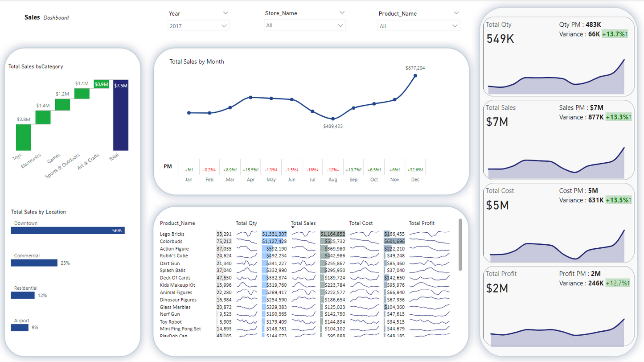Select the Toys bar in category chart
This screenshot has width=644, height=362.
click(x=23, y=137)
